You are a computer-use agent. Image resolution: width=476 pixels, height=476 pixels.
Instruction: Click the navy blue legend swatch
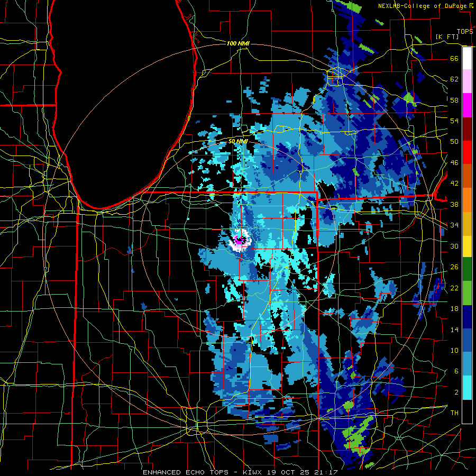(467, 317)
